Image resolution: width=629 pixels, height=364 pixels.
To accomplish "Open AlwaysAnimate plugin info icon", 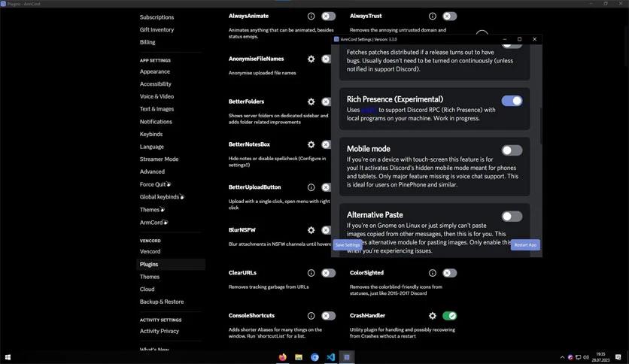I will pos(311,16).
